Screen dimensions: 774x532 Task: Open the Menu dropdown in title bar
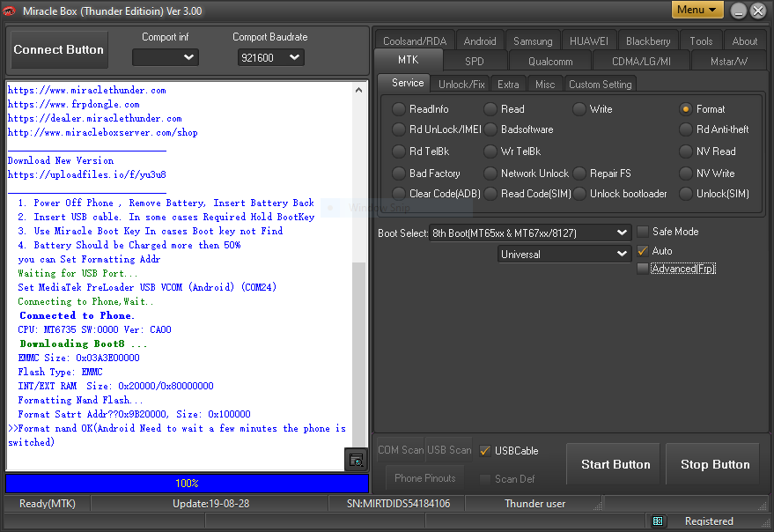click(697, 10)
